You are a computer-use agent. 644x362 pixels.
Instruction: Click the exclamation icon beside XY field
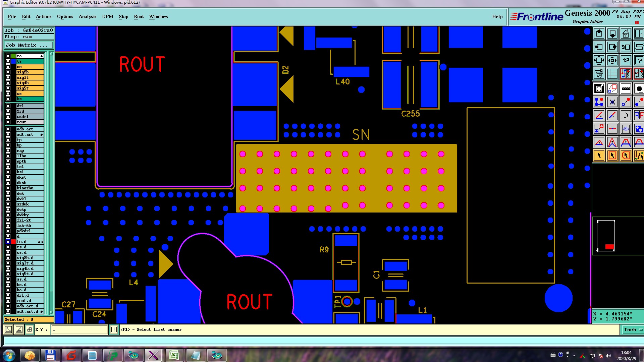pos(114,329)
